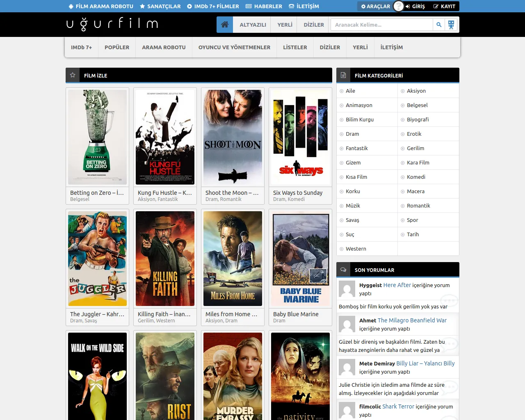Select the Aile category

click(350, 91)
